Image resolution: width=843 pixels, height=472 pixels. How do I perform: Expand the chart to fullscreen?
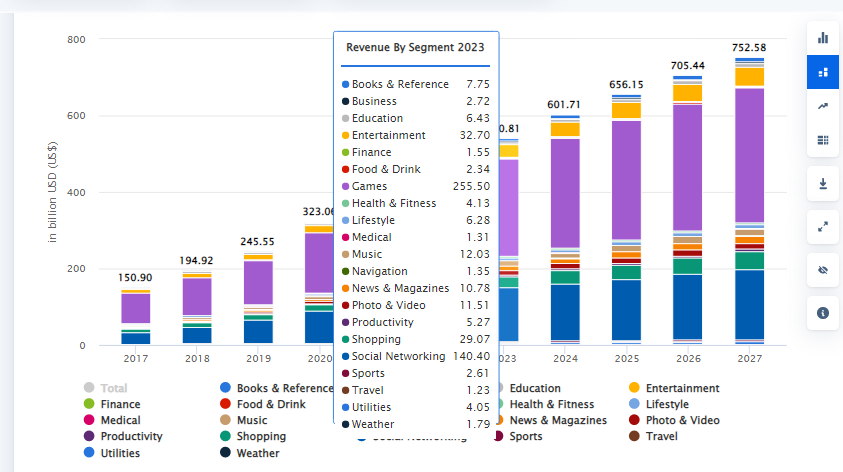[823, 226]
